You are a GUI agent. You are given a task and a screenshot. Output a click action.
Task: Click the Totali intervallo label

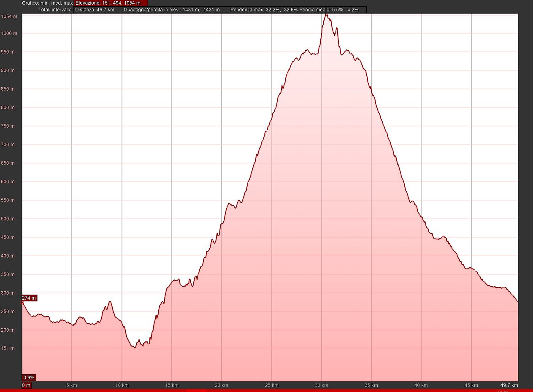[55, 10]
